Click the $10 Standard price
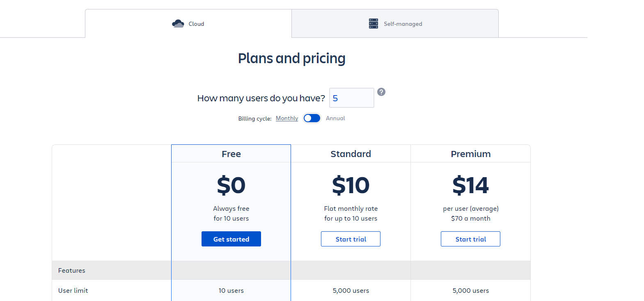 [351, 185]
